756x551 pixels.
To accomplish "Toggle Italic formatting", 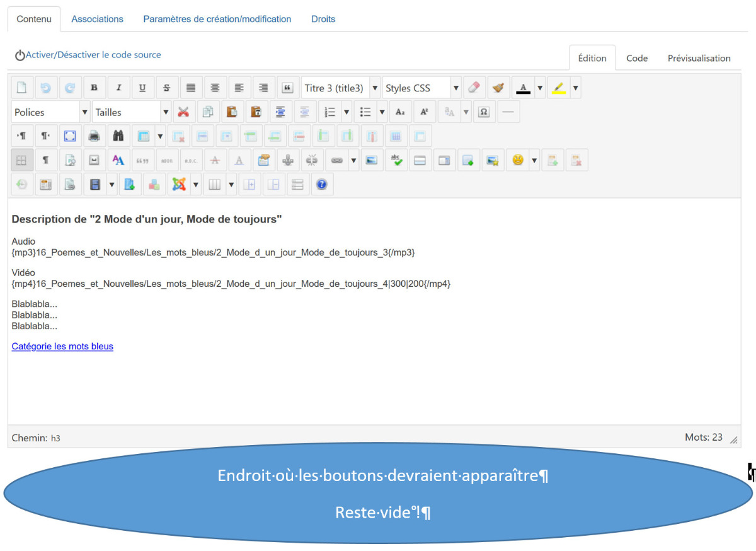I will [118, 88].
